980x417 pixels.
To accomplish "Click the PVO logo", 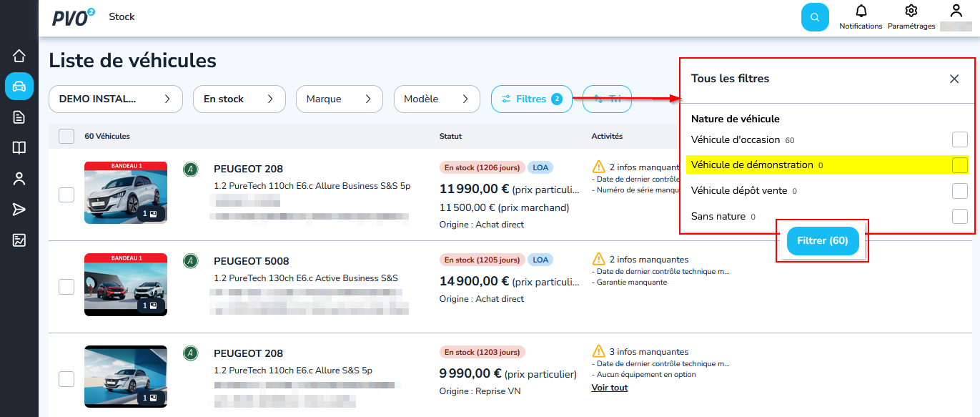I will [x=73, y=17].
